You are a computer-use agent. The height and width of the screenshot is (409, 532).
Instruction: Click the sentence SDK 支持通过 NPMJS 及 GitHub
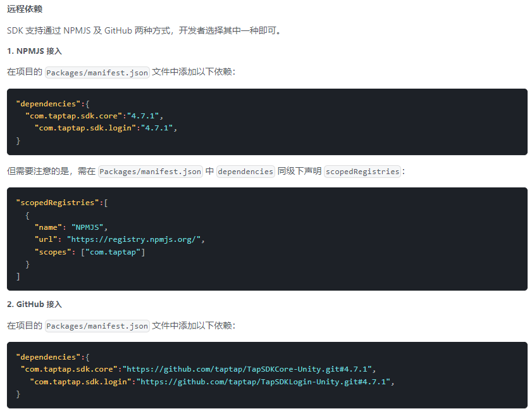tap(144, 30)
